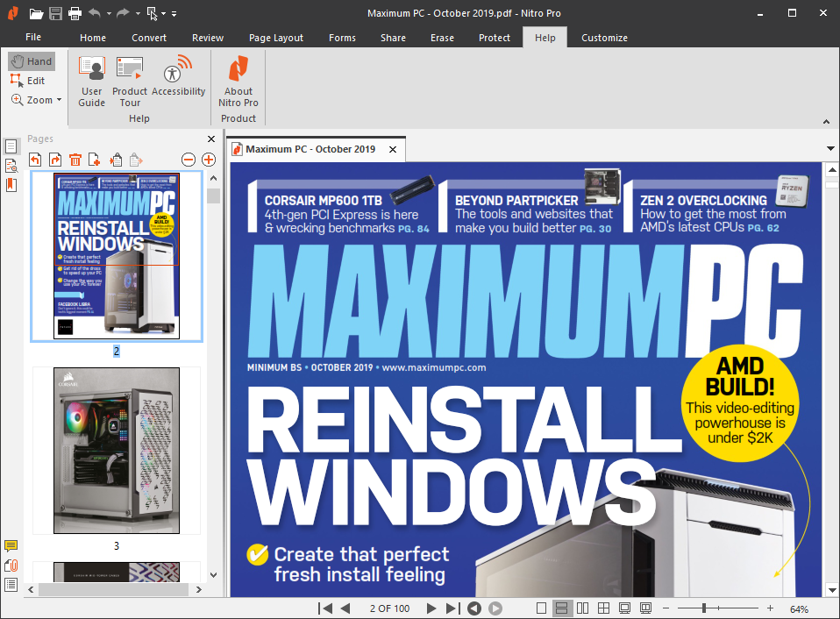Switch to continuous page view
The width and height of the screenshot is (840, 619).
coord(562,608)
